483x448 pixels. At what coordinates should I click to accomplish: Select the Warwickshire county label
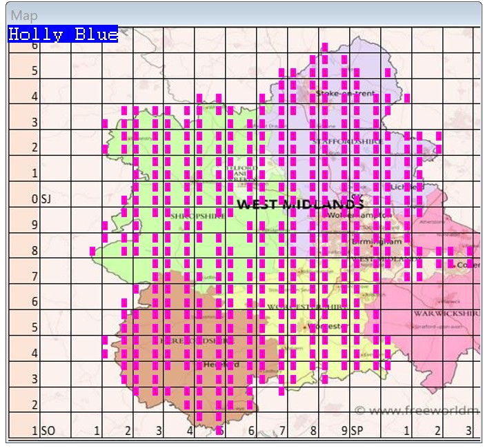pos(446,314)
